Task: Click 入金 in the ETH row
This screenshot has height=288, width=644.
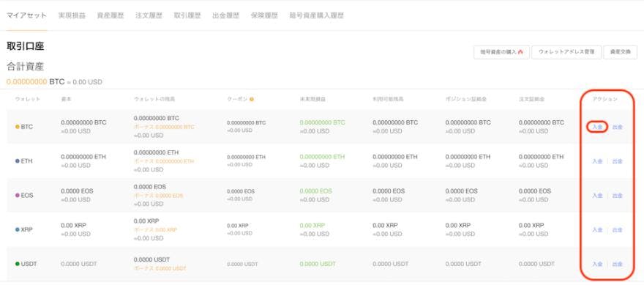Action: click(597, 161)
